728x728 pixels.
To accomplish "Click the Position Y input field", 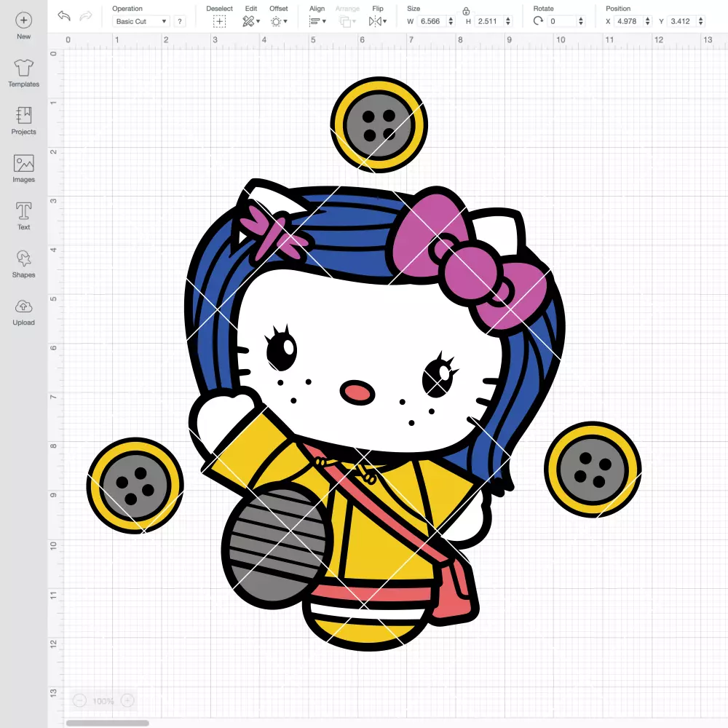I will click(x=681, y=21).
